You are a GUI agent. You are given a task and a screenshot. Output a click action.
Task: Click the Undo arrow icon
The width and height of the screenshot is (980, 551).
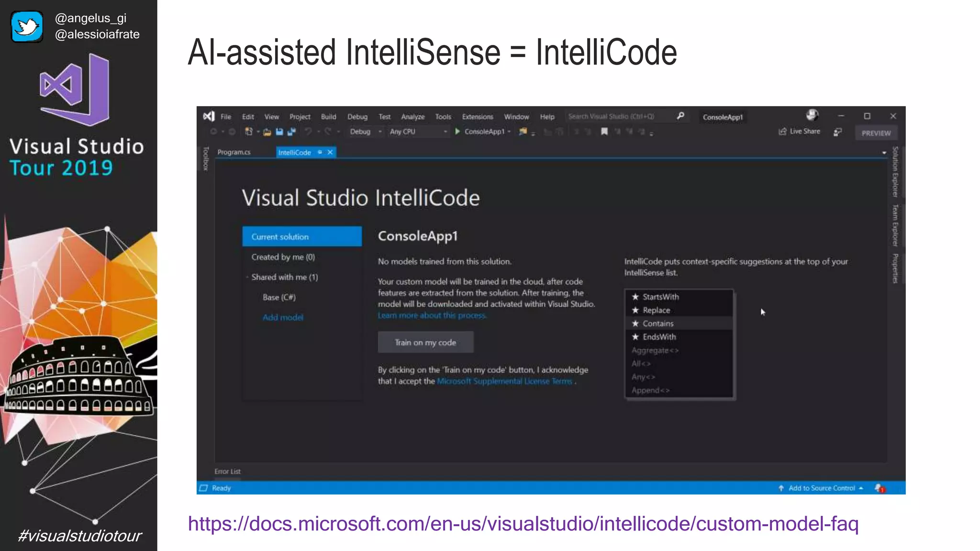tap(308, 132)
